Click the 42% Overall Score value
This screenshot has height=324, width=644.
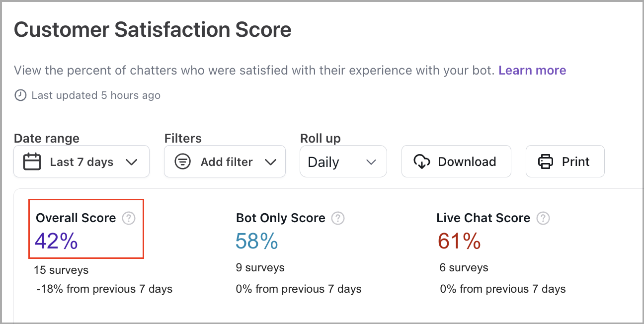point(56,241)
